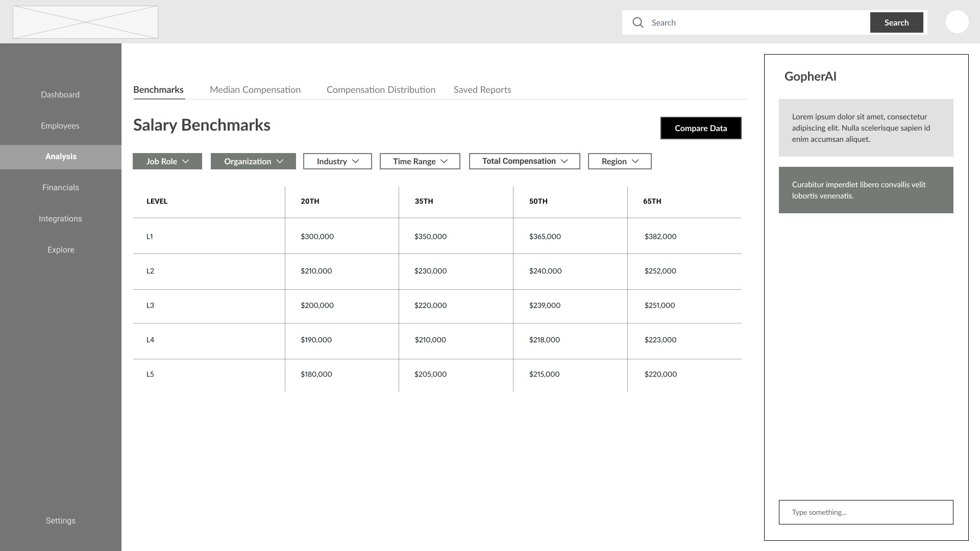The width and height of the screenshot is (980, 551).
Task: Click the $215,000 cell
Action: click(544, 374)
